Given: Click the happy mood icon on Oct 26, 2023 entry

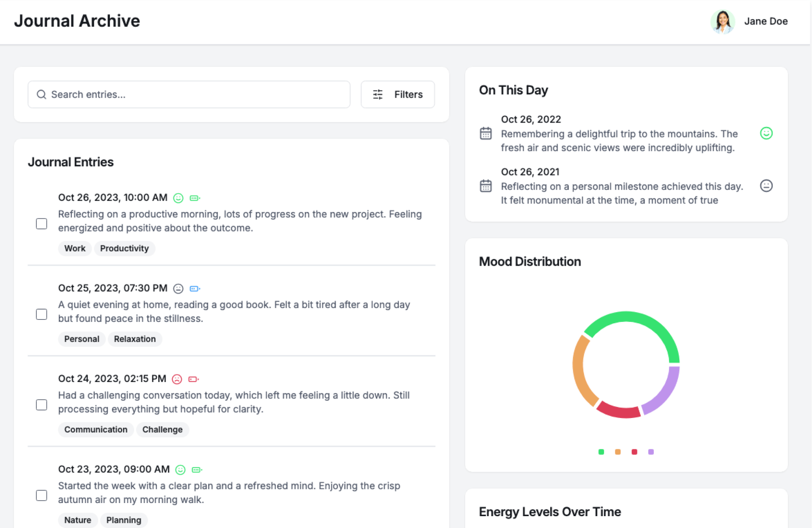Looking at the screenshot, I should (x=178, y=198).
